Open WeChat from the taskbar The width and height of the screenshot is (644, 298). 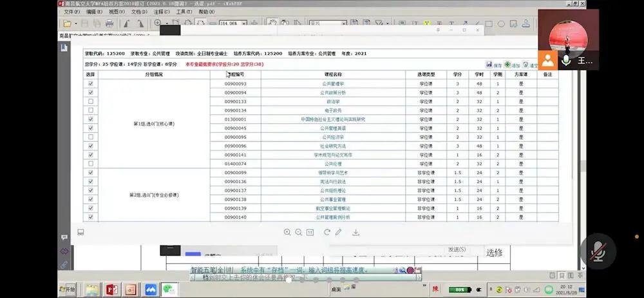(169, 290)
